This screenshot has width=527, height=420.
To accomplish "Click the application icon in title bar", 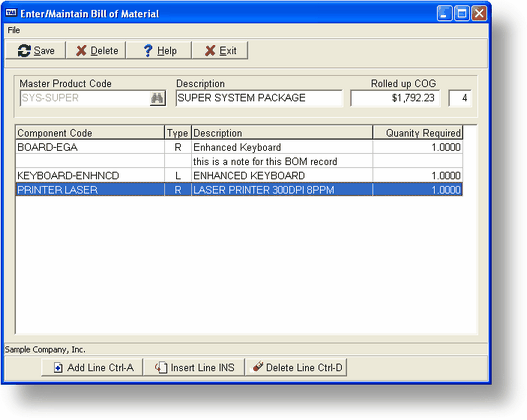I will 11,13.
